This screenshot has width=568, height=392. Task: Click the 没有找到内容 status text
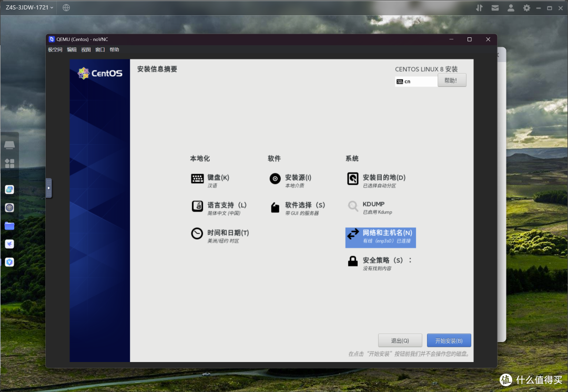tap(377, 269)
